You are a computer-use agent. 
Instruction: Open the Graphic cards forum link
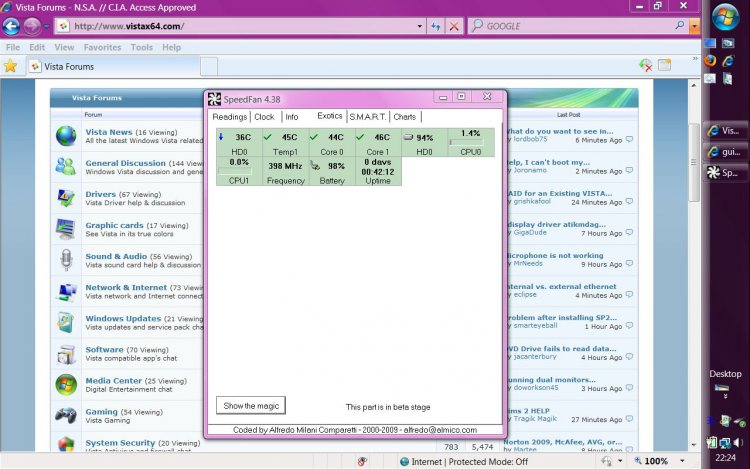[x=114, y=225]
